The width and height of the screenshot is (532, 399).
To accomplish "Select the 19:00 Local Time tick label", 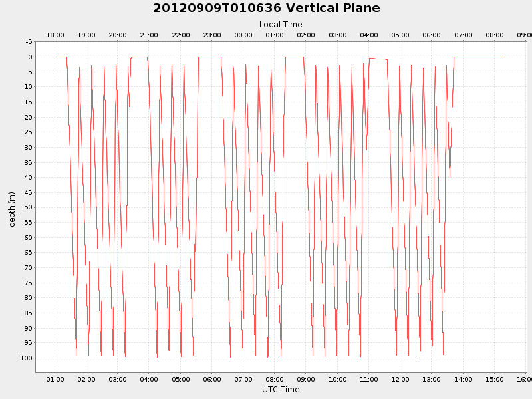I will point(86,35).
